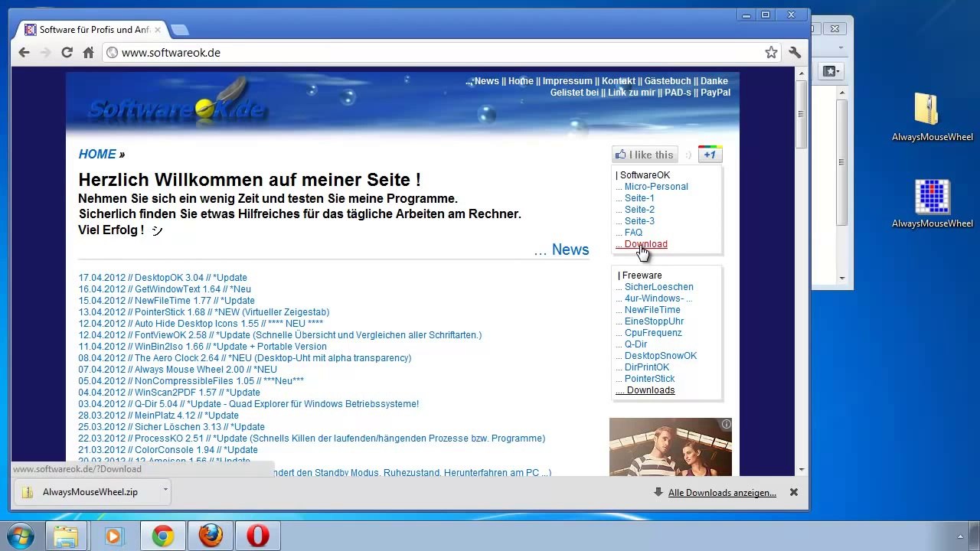This screenshot has width=980, height=551.
Task: Click the I like this thumbs-up button
Action: pyautogui.click(x=645, y=155)
